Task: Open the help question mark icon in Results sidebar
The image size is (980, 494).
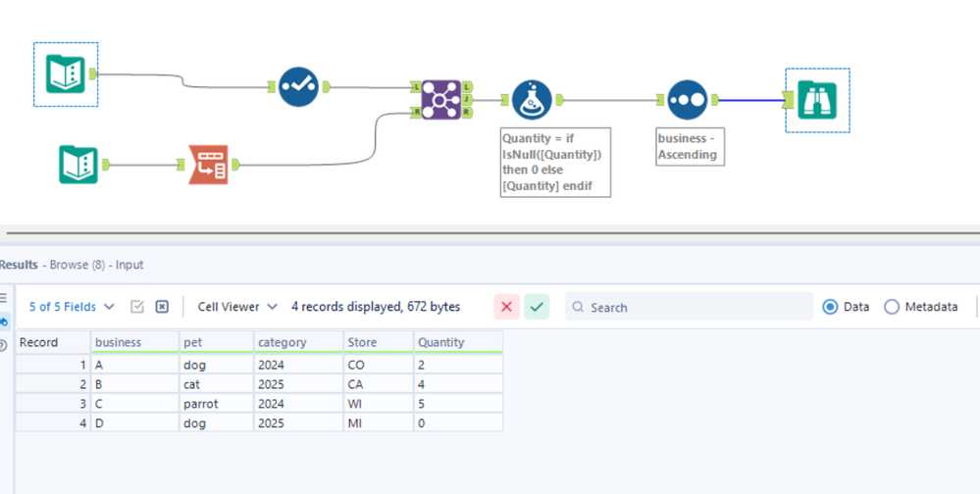Action: (x=3, y=345)
